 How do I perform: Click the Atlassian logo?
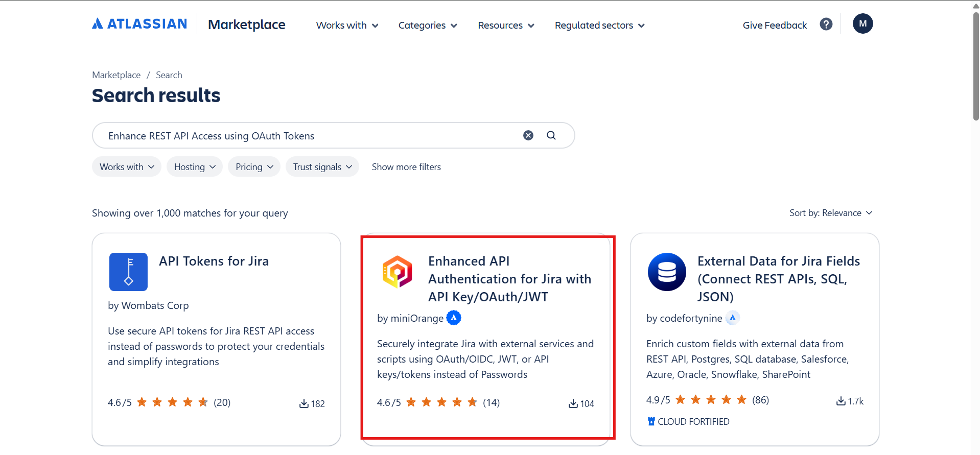[x=139, y=24]
